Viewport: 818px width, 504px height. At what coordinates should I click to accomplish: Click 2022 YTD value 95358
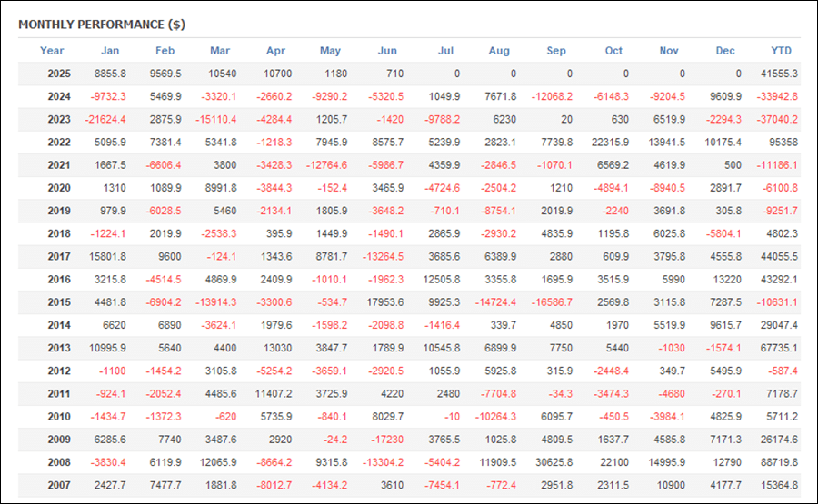(x=783, y=143)
